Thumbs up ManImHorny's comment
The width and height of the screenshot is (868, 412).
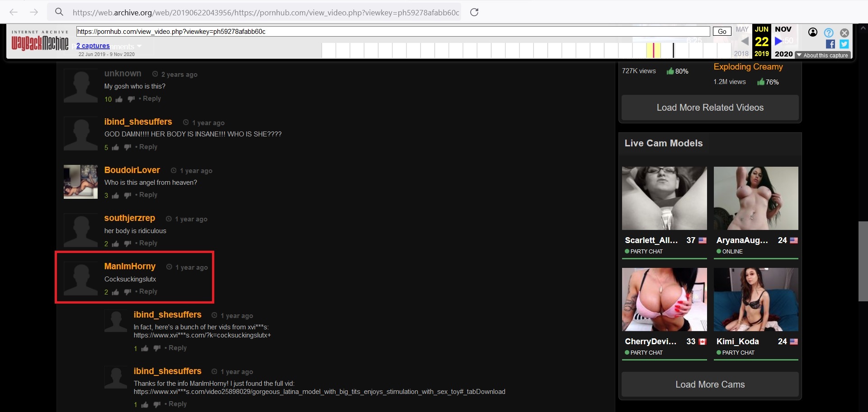(115, 292)
